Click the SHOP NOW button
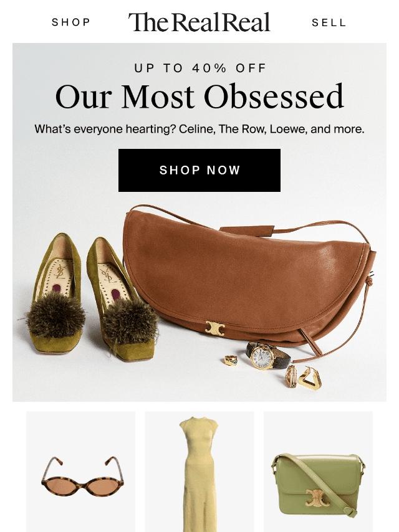The height and width of the screenshot is (532, 399). click(199, 170)
